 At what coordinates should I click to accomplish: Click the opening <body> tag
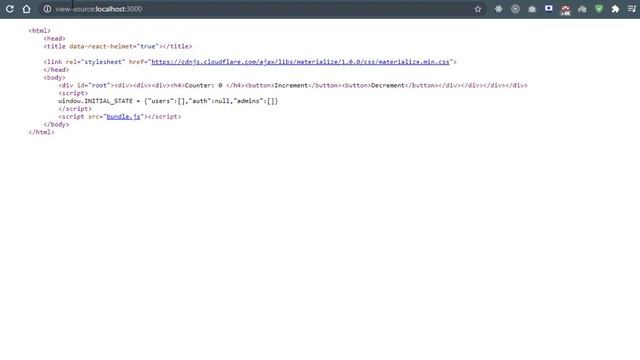[54, 78]
